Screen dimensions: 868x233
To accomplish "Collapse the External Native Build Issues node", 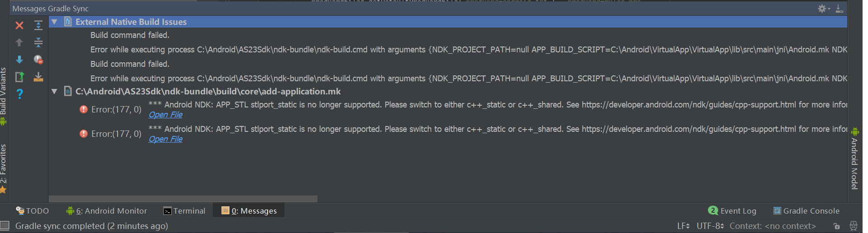I will click(x=54, y=22).
